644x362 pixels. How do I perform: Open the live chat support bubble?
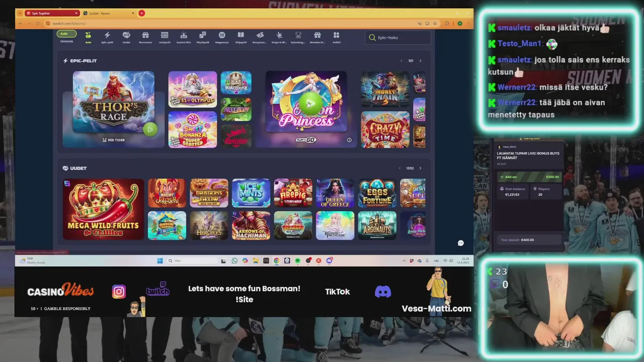(x=460, y=243)
